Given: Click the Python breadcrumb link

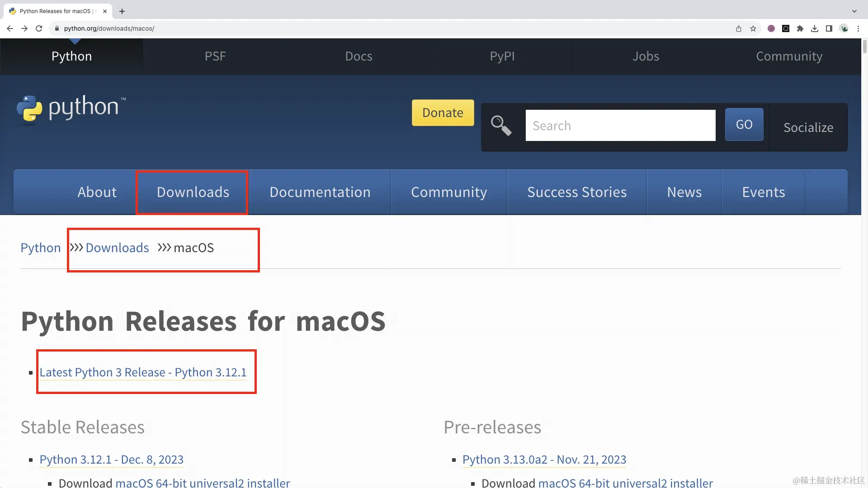Looking at the screenshot, I should coord(41,248).
